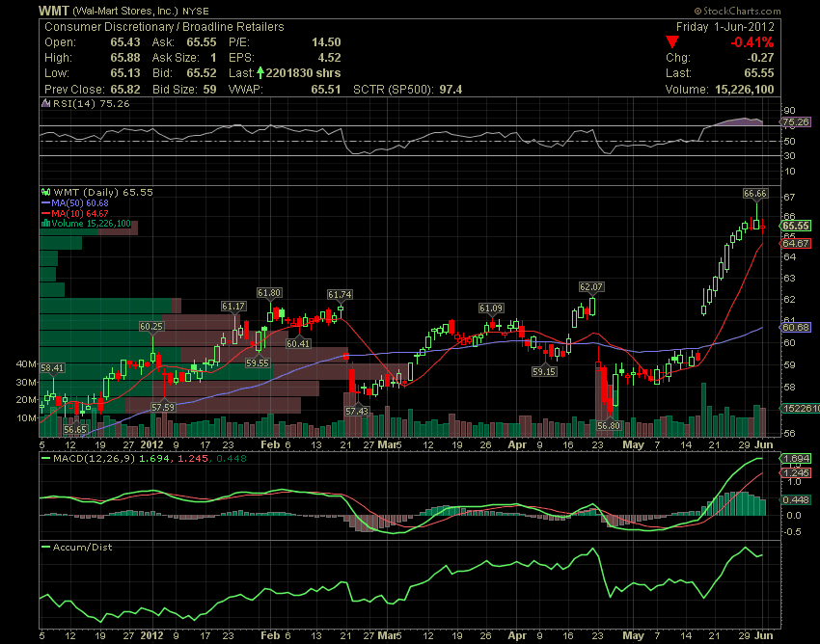This screenshot has height=644, width=820.
Task: Select the Prev Close value 65.82
Action: (x=125, y=89)
